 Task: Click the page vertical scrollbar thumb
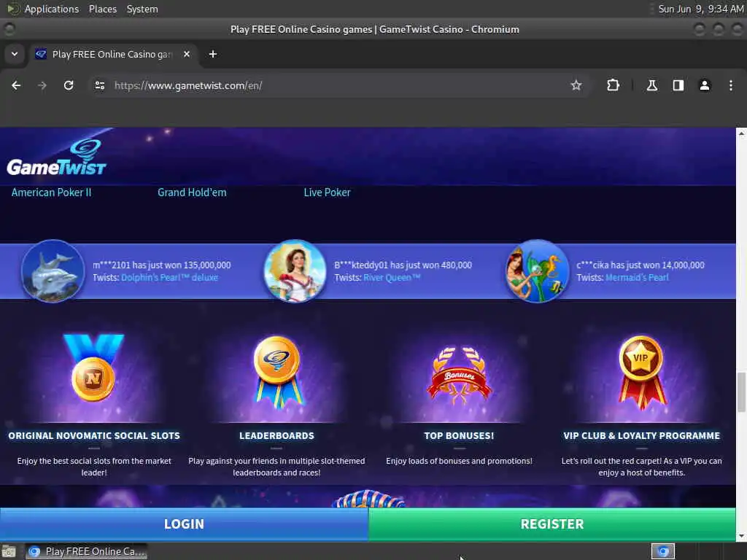[741, 392]
